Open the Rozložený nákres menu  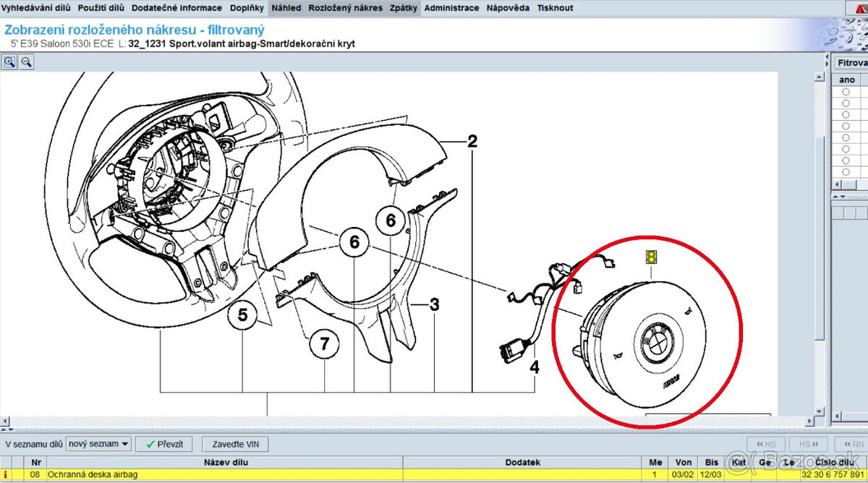click(345, 8)
